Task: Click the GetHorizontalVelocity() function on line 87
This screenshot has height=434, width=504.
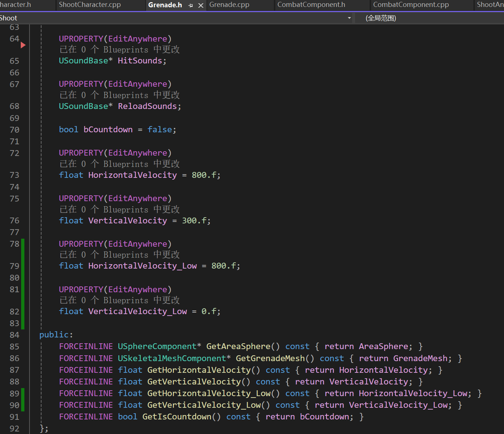Action: click(x=199, y=370)
